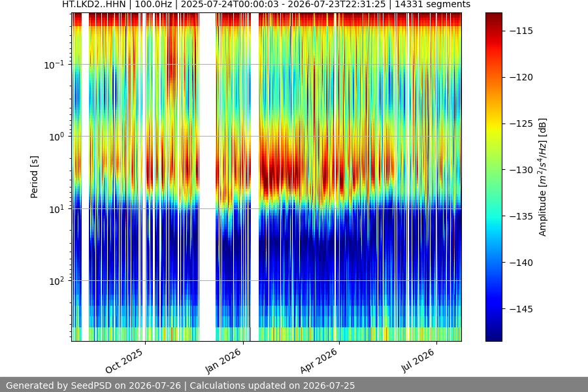
Task: Click the dark blue bottom of the colorbar
Action: [x=493, y=336]
